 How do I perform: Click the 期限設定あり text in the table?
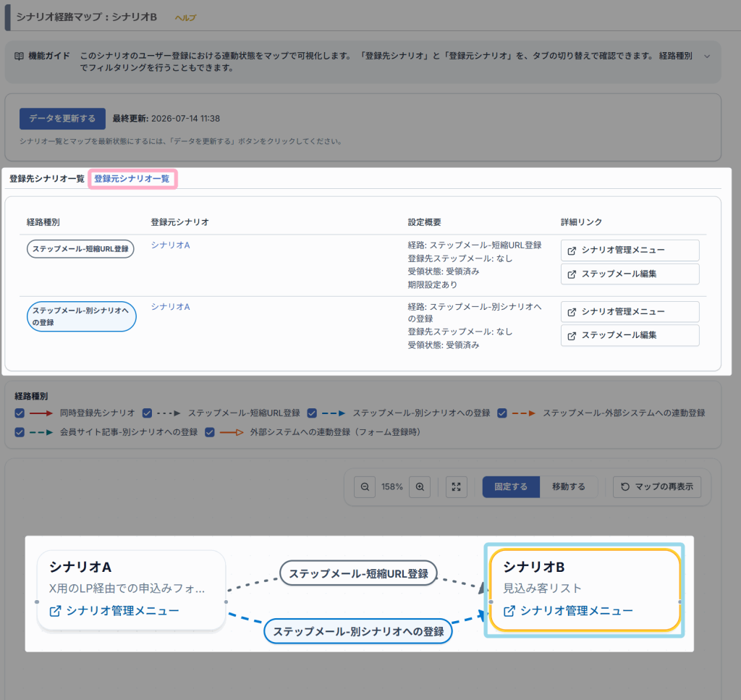433,284
